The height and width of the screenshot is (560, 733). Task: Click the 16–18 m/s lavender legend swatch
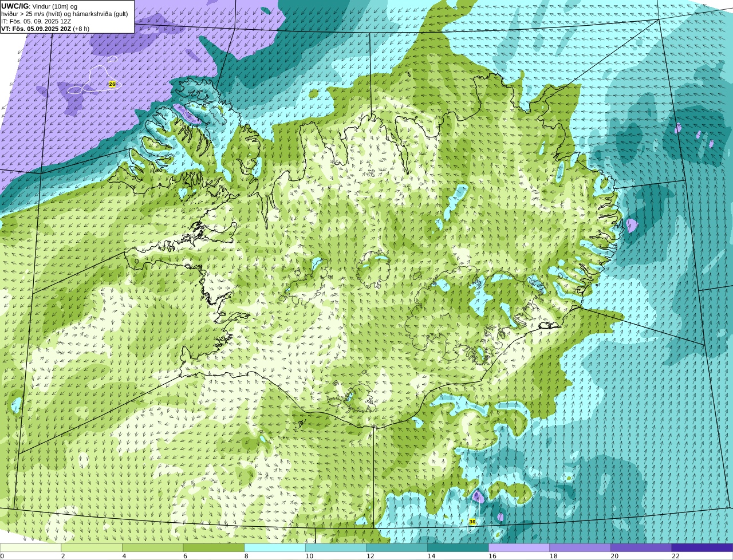pos(519,547)
